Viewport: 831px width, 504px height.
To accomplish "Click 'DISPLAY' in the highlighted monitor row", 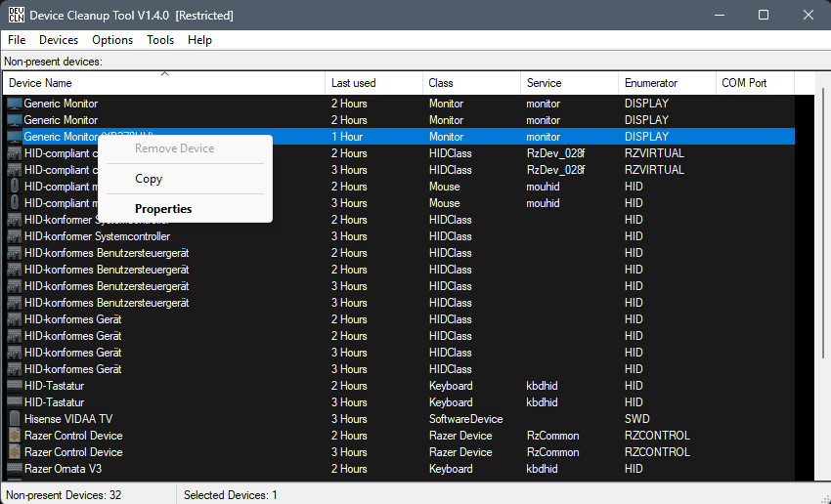I will click(x=646, y=137).
